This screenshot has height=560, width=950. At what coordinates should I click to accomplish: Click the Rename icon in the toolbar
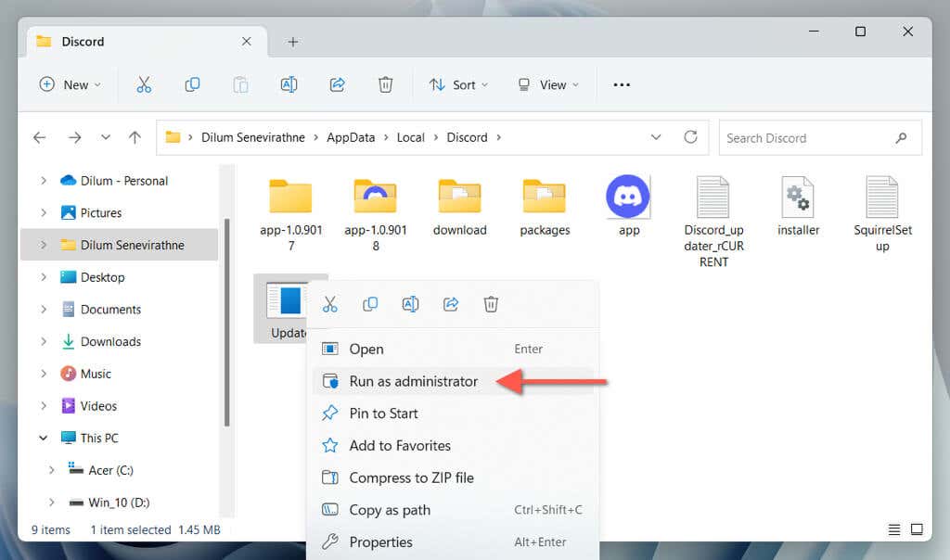[289, 84]
